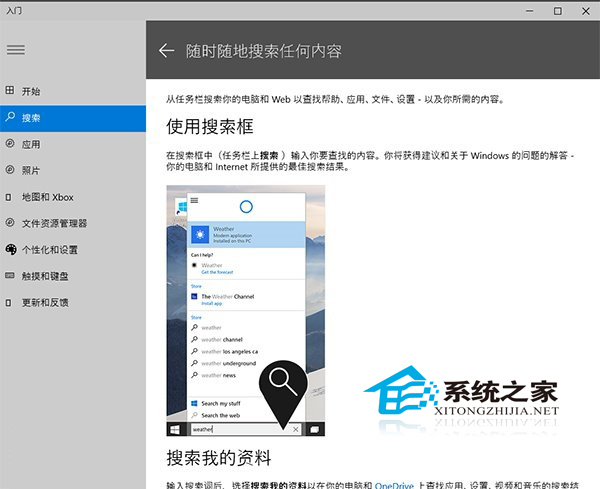Click the icon beside 应用
The image size is (600, 489).
[x=10, y=143]
